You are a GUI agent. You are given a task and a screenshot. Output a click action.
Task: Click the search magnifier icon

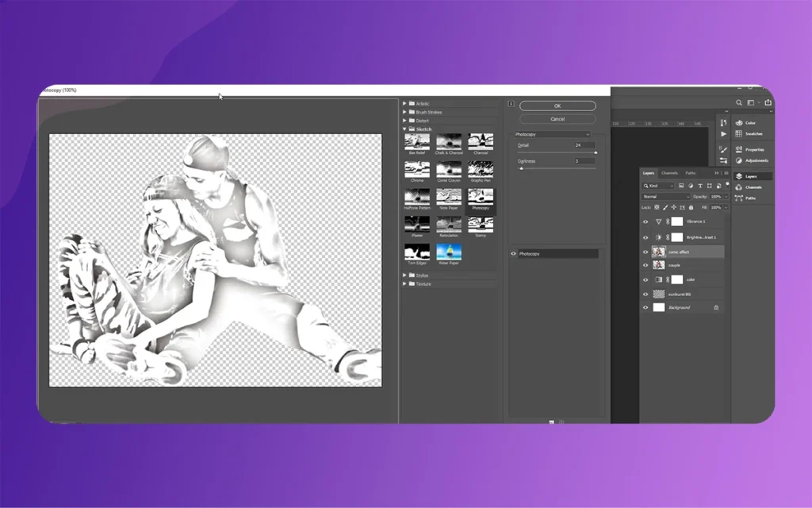click(739, 102)
